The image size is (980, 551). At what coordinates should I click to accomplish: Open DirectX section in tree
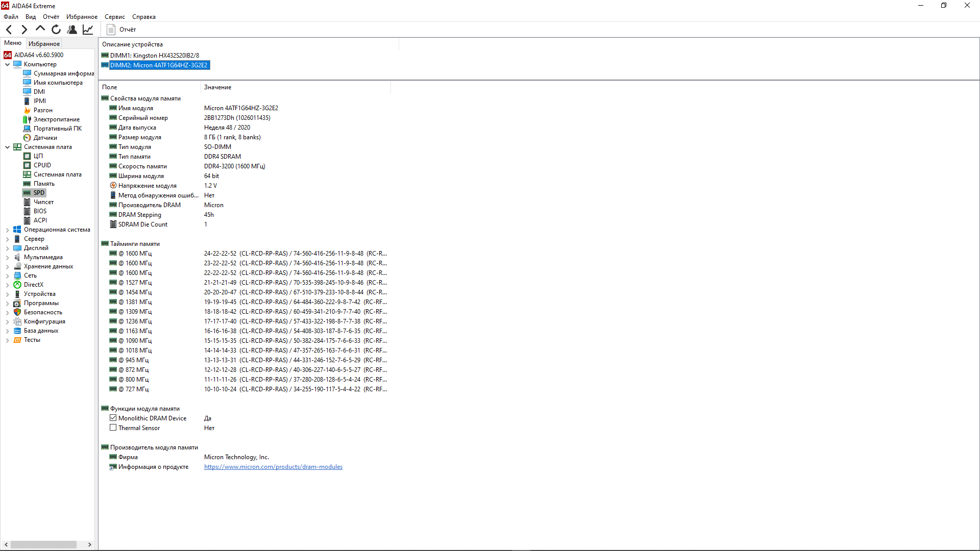(x=33, y=285)
